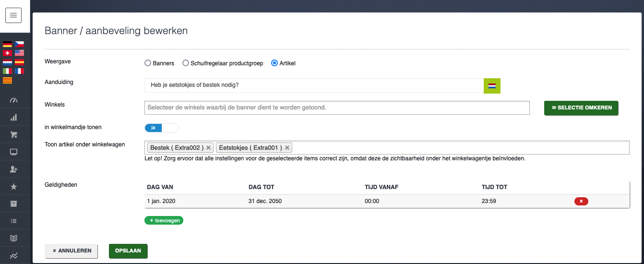Open the hamburger menu button
644x264 pixels.
(x=13, y=15)
